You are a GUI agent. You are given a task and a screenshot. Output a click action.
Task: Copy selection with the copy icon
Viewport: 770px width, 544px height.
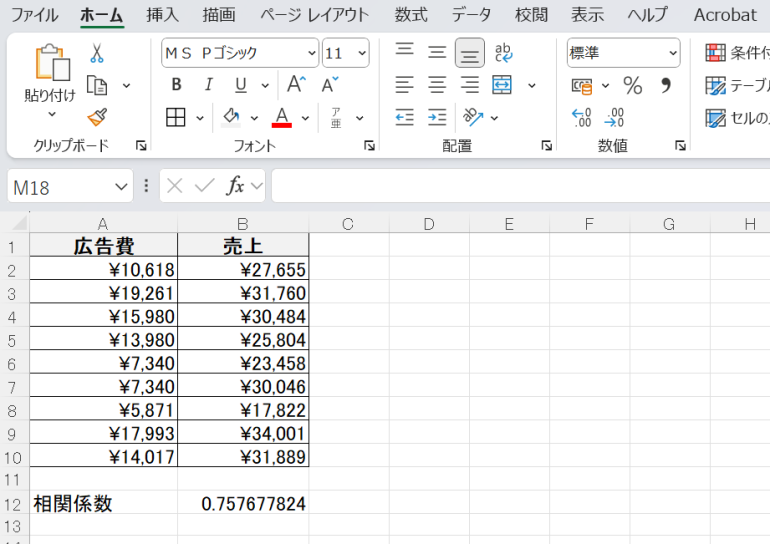(x=97, y=85)
